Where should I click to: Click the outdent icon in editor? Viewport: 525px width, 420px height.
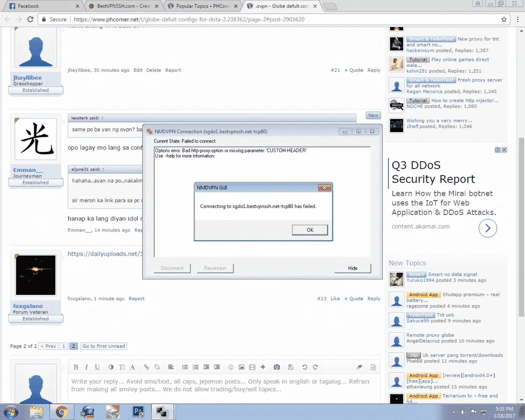pos(206,367)
